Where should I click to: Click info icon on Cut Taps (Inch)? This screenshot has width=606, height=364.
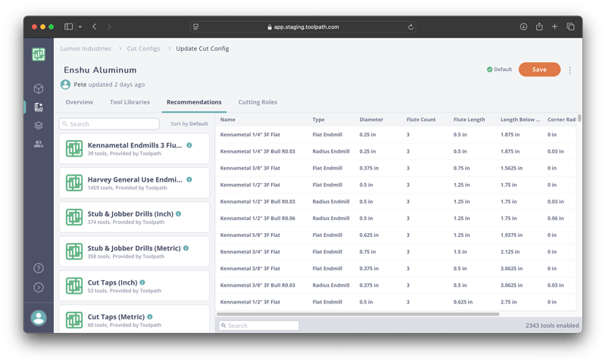(x=142, y=282)
